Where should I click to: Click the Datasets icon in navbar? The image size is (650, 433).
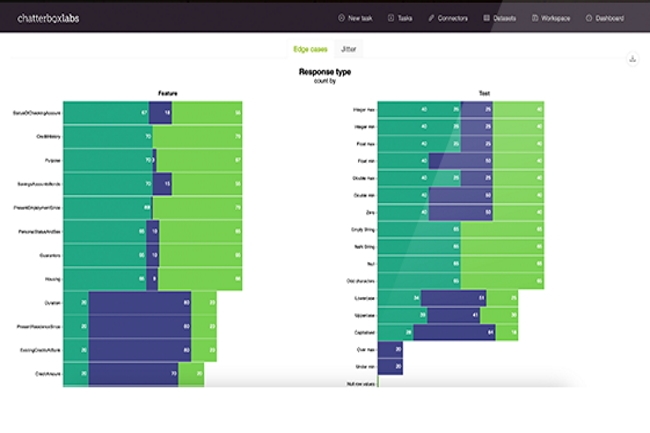click(487, 17)
